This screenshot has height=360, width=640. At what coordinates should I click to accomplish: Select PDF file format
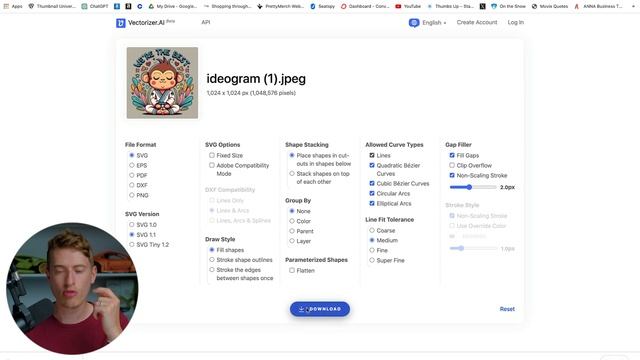132,175
